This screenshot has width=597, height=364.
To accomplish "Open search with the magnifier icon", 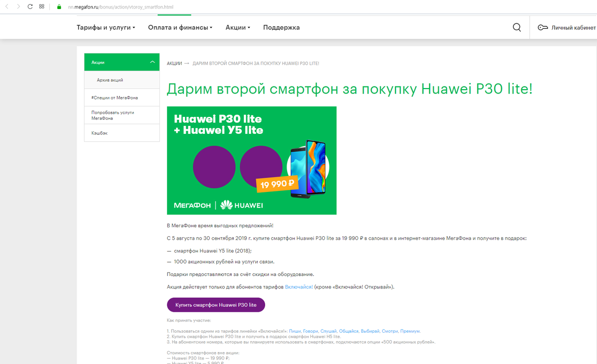I will (516, 27).
